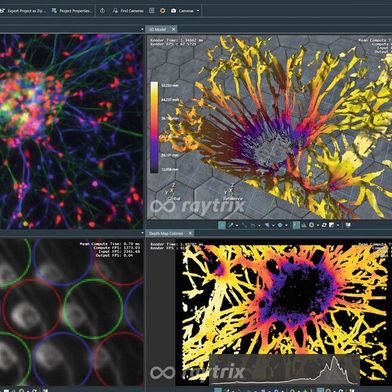Open the lower-left panel dropdown arrow
The height and width of the screenshot is (392, 392).
coord(142,233)
